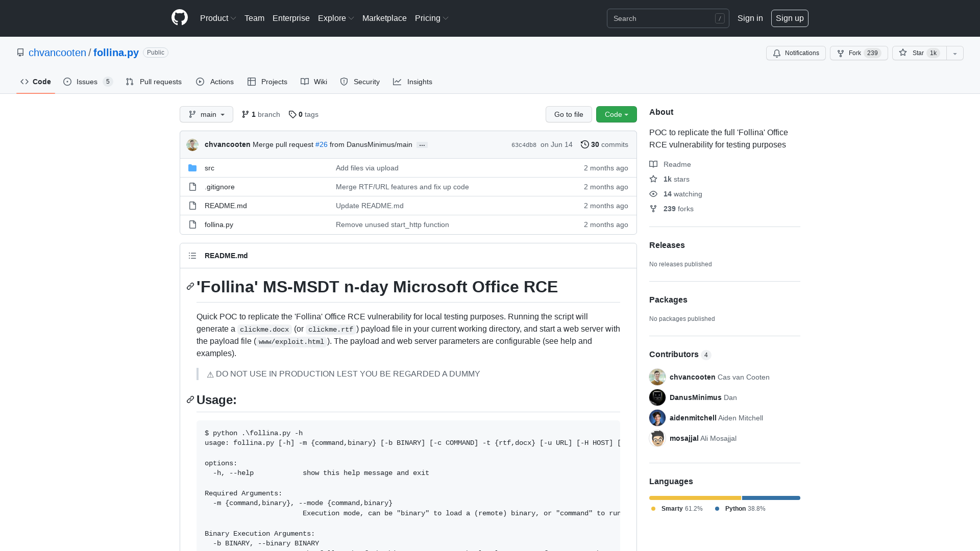
Task: Click the anchor link icon beside Follina heading
Action: point(190,287)
